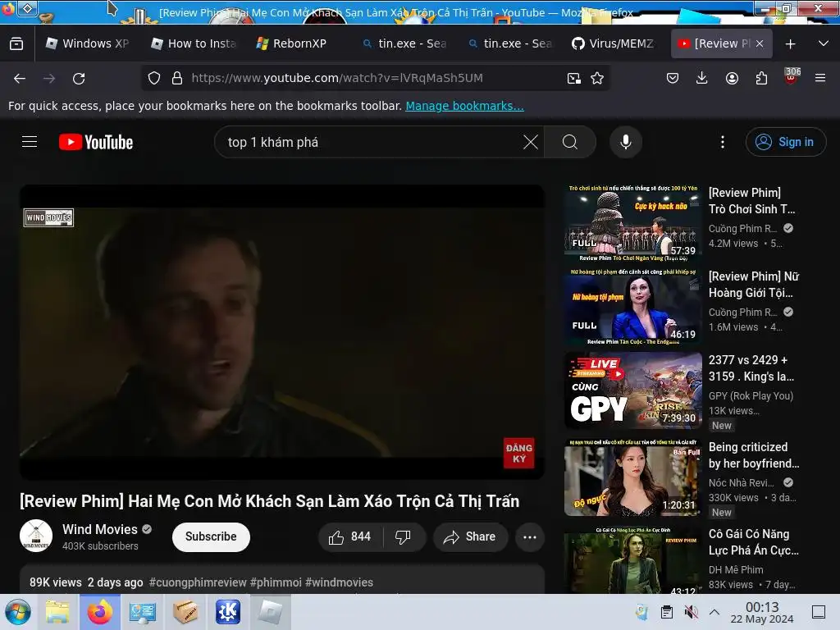840x630 pixels.
Task: Open Firefox View button
Action: (16, 43)
